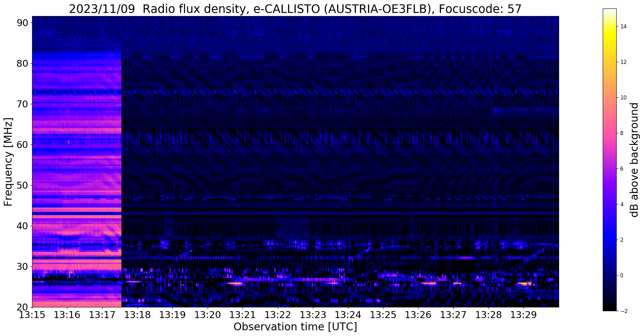
Task: Click the colorbar tick label 4
Action: coord(621,204)
